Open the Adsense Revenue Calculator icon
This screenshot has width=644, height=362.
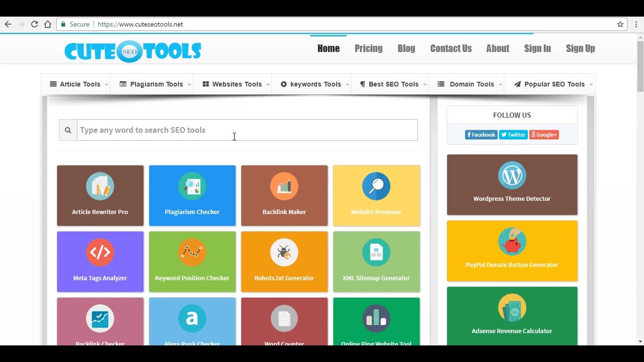pos(512,308)
